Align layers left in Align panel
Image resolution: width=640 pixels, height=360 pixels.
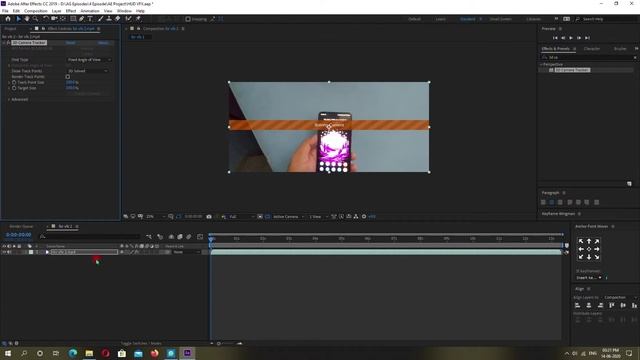(578, 305)
